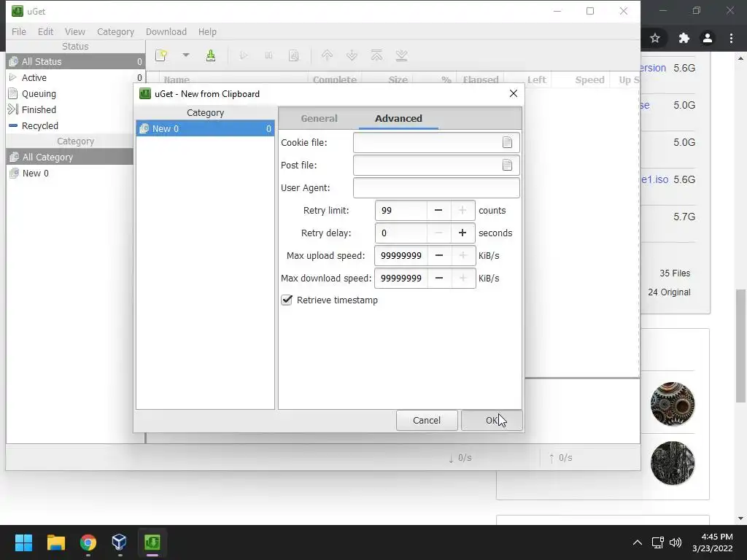The width and height of the screenshot is (747, 560).
Task: Click the download properties toolbar icon
Action: 294,55
